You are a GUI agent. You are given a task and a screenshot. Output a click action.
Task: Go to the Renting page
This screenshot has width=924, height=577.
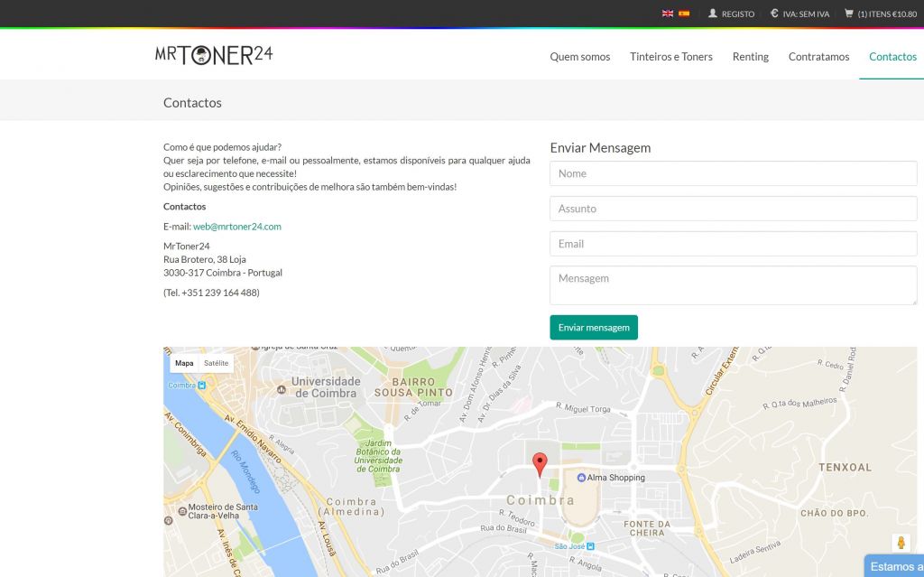click(x=750, y=57)
